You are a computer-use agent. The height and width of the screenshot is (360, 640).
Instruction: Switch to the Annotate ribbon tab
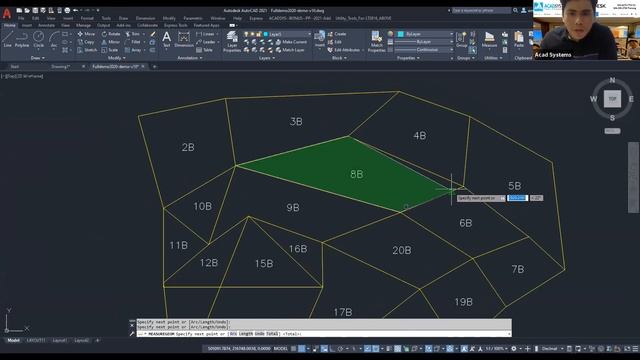point(46,25)
